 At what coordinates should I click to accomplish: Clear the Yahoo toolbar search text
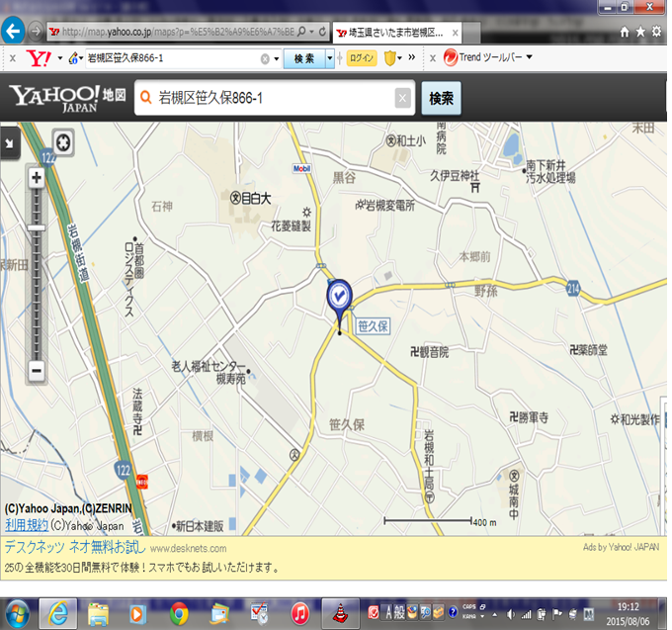click(x=265, y=58)
